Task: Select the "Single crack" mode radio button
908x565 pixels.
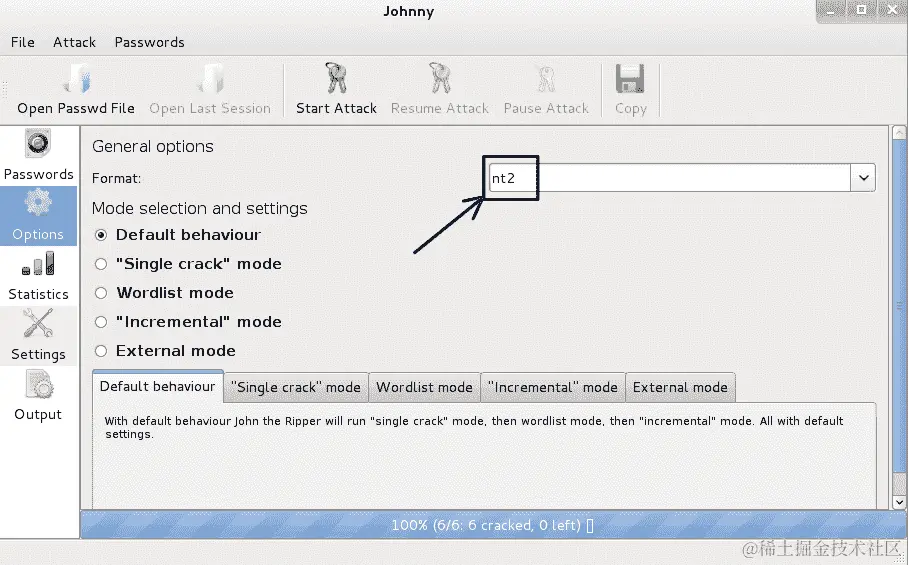Action: coord(101,264)
